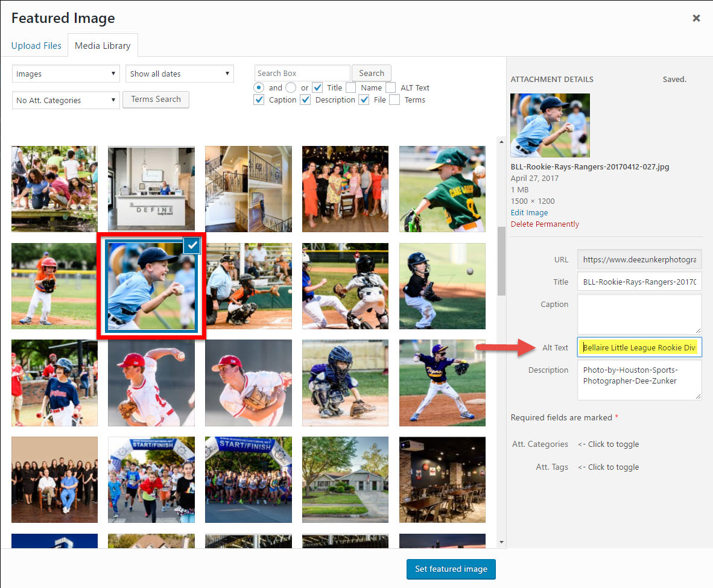Close the Featured Image dialog
713x588 pixels.
click(x=696, y=18)
